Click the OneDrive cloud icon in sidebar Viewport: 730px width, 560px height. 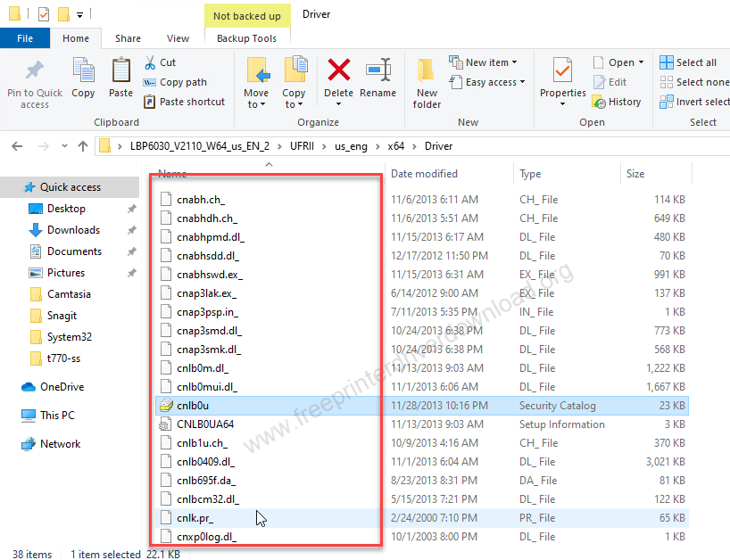[x=29, y=387]
